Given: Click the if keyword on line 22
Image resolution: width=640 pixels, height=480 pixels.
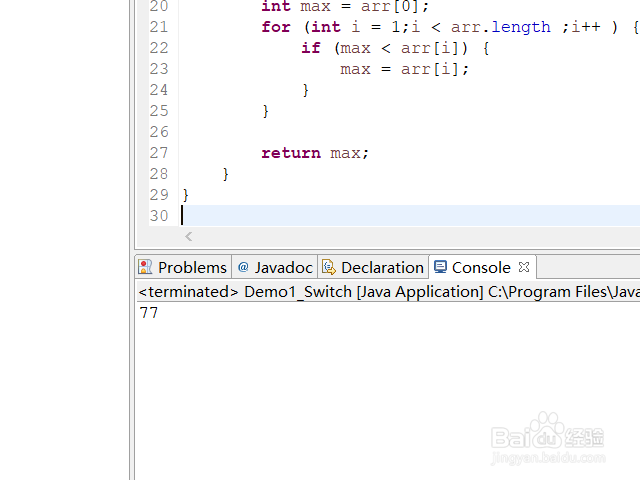Looking at the screenshot, I should pos(311,48).
